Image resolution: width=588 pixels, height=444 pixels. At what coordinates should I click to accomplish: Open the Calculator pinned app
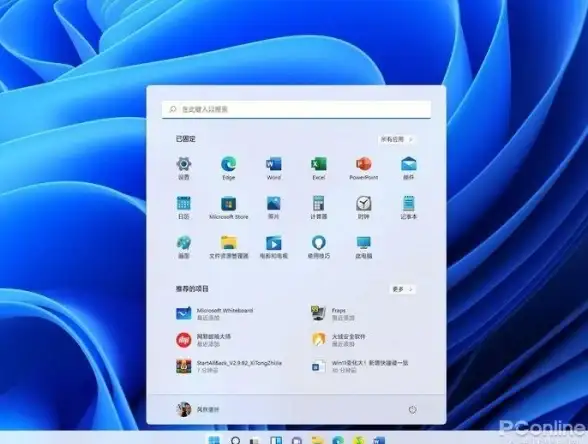(x=319, y=207)
